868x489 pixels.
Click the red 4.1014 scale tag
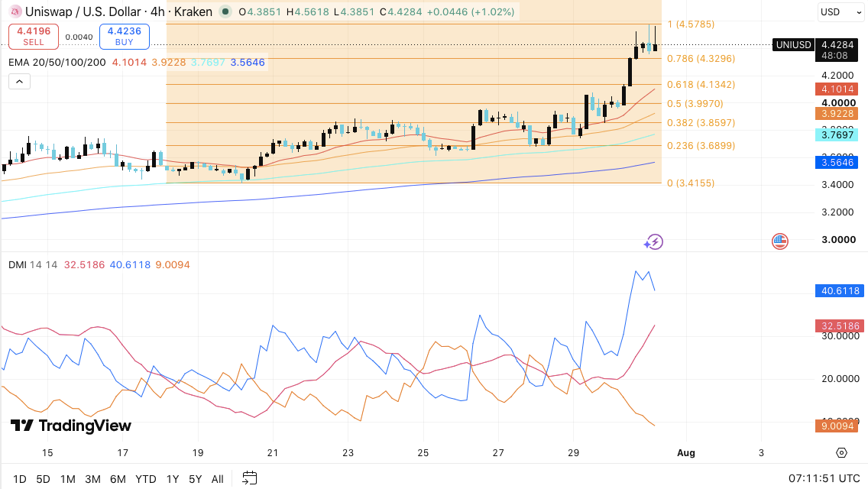[x=837, y=89]
